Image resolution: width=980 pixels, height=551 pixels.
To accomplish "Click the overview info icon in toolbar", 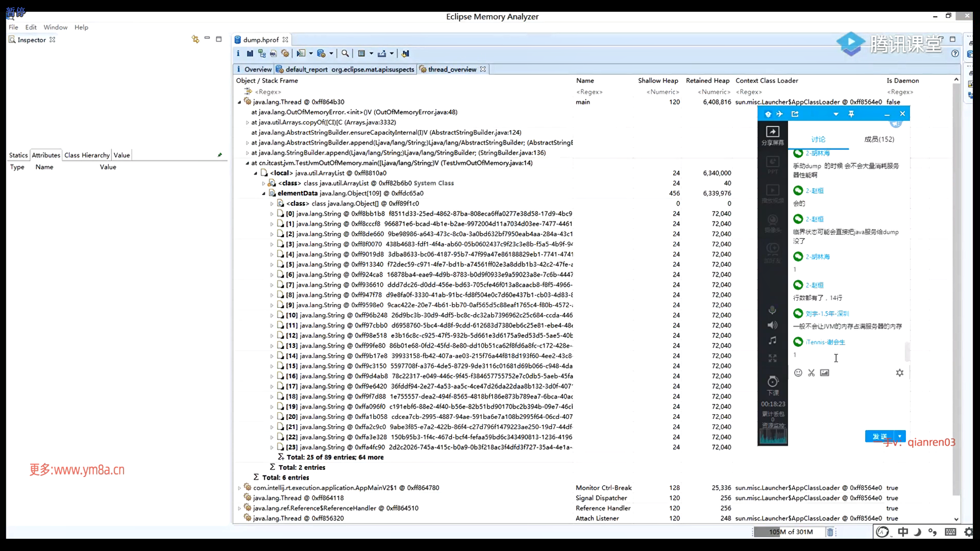I will pos(238,54).
